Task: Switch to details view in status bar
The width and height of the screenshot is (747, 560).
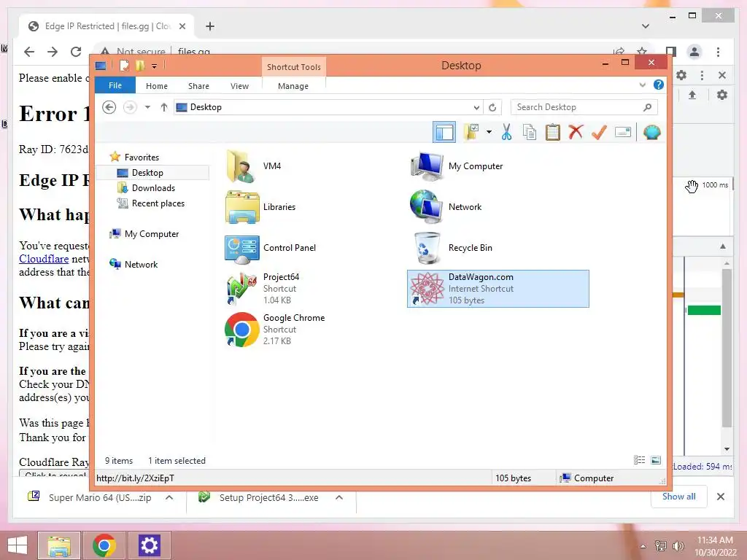Action: coord(639,460)
